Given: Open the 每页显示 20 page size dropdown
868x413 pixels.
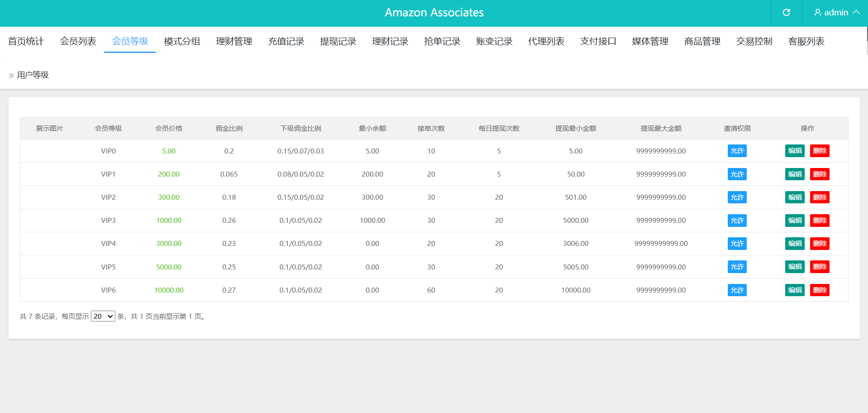Looking at the screenshot, I should pyautogui.click(x=103, y=316).
